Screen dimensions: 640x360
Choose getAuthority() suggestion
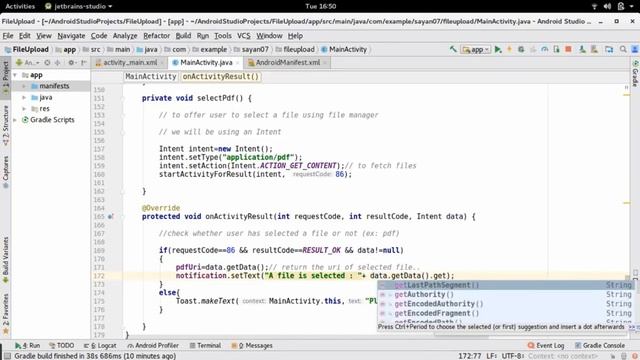[506, 295]
